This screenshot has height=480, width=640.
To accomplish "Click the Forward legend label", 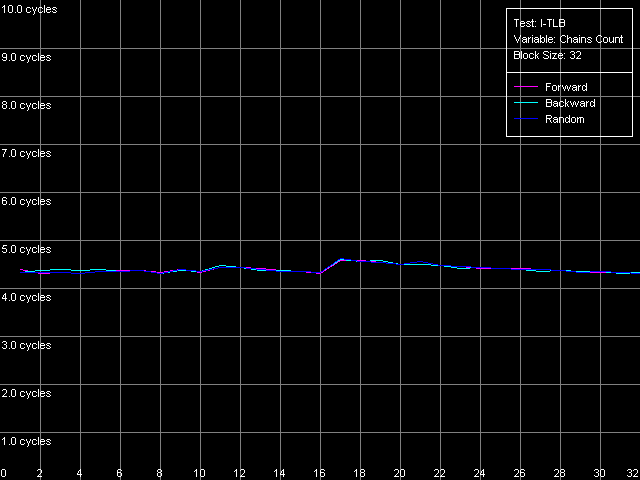I will (x=566, y=88).
